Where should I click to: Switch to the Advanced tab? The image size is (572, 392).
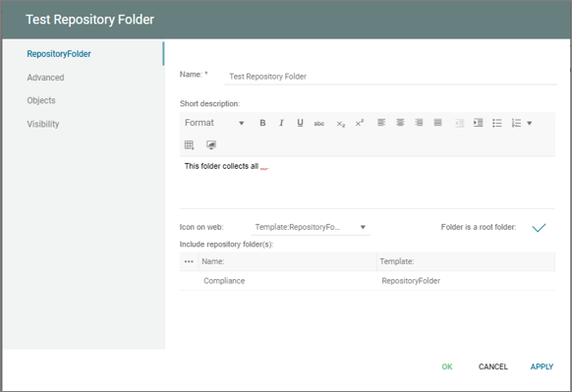click(x=45, y=78)
